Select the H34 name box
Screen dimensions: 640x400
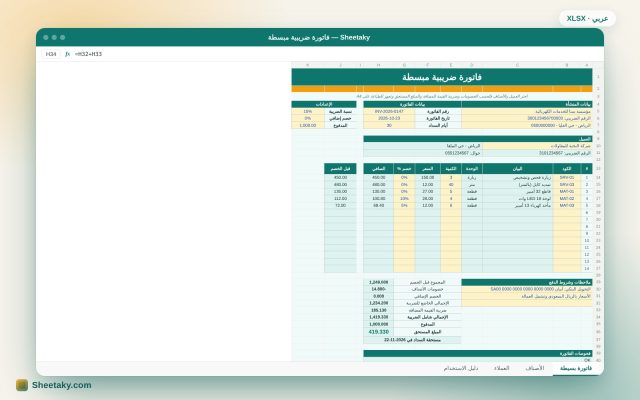coord(51,54)
